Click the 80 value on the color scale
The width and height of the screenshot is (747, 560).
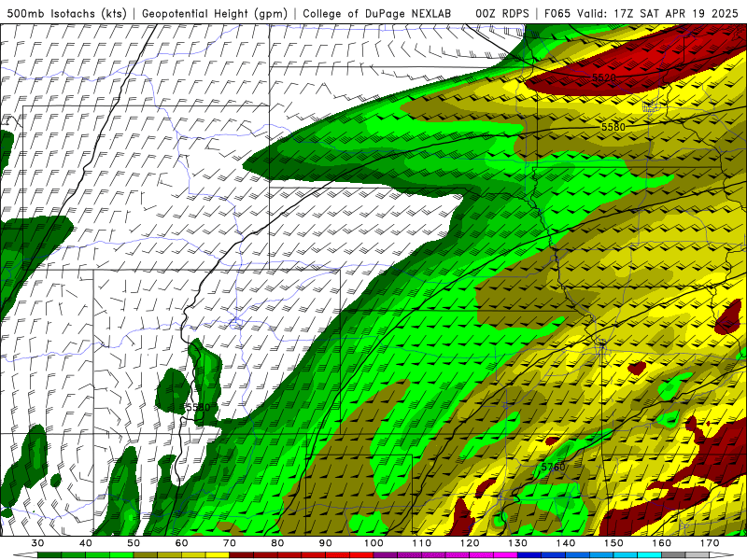(x=277, y=543)
